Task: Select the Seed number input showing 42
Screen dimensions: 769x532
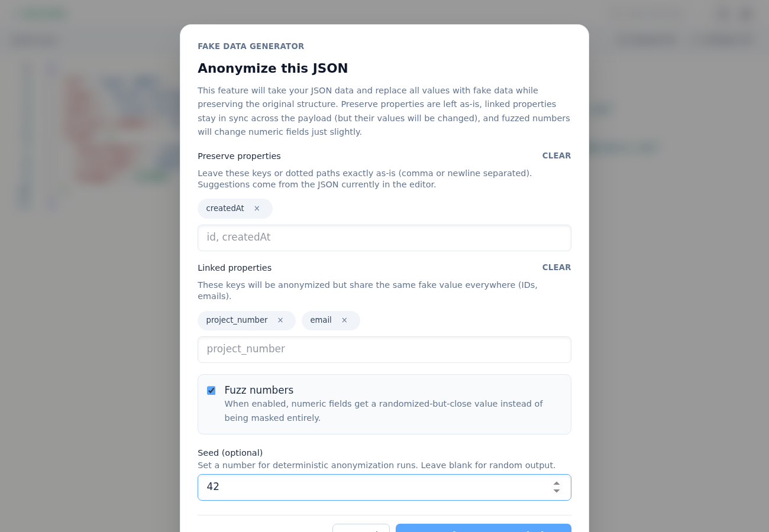Action: click(355, 486)
